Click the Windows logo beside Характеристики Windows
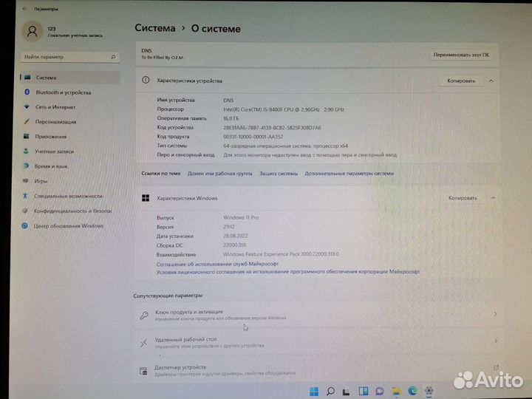 coord(146,198)
